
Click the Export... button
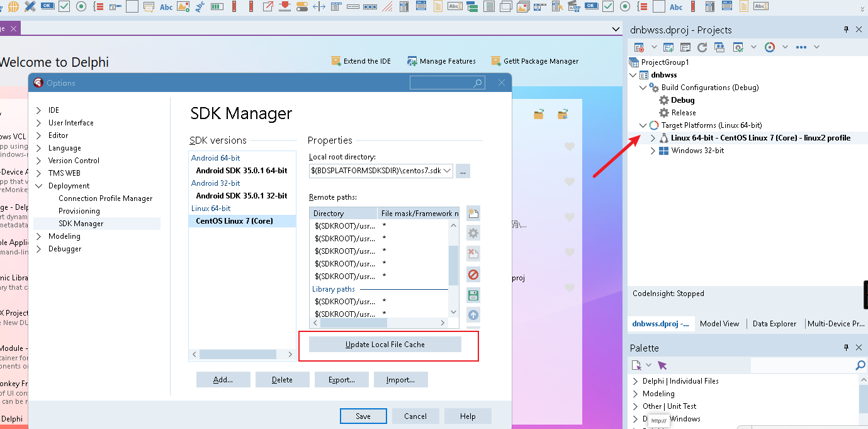pos(342,380)
